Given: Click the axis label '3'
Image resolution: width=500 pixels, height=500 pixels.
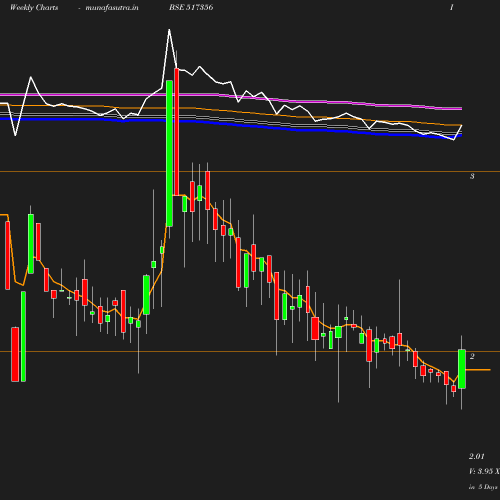Looking at the screenshot, I should pyautogui.click(x=472, y=176).
